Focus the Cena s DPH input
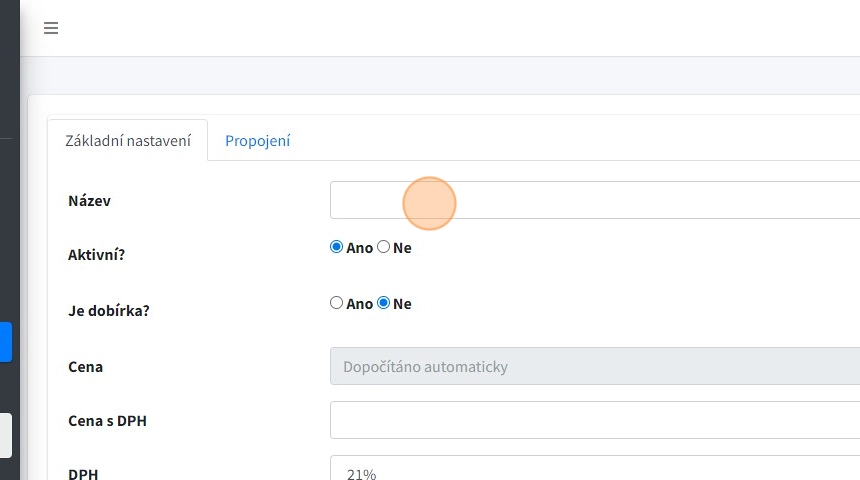Viewport: 860px width, 480px height. [x=594, y=420]
